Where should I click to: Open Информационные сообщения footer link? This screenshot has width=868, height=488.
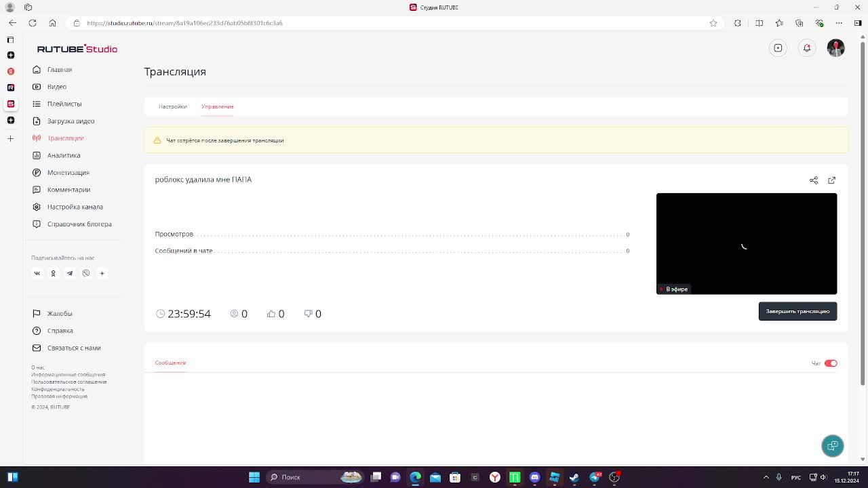[x=68, y=375]
